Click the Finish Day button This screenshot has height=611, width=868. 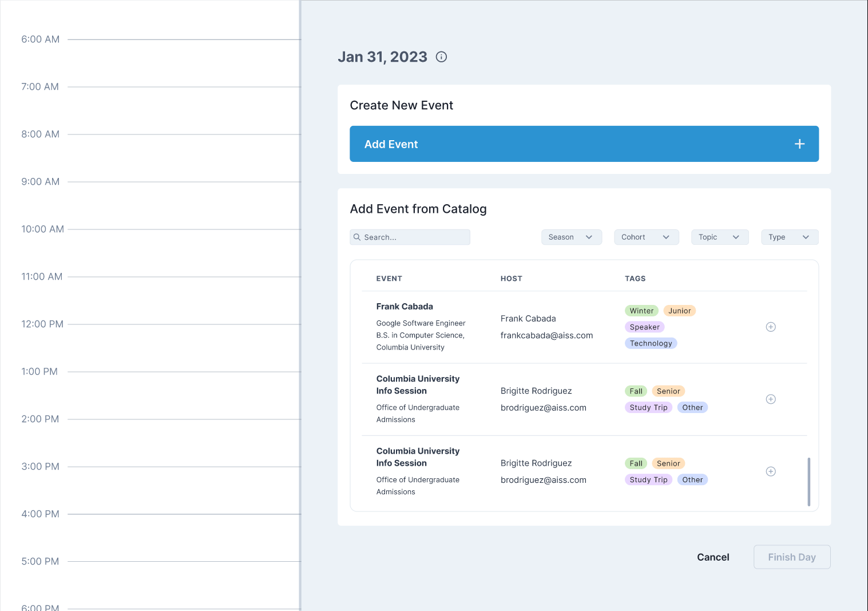(x=792, y=557)
